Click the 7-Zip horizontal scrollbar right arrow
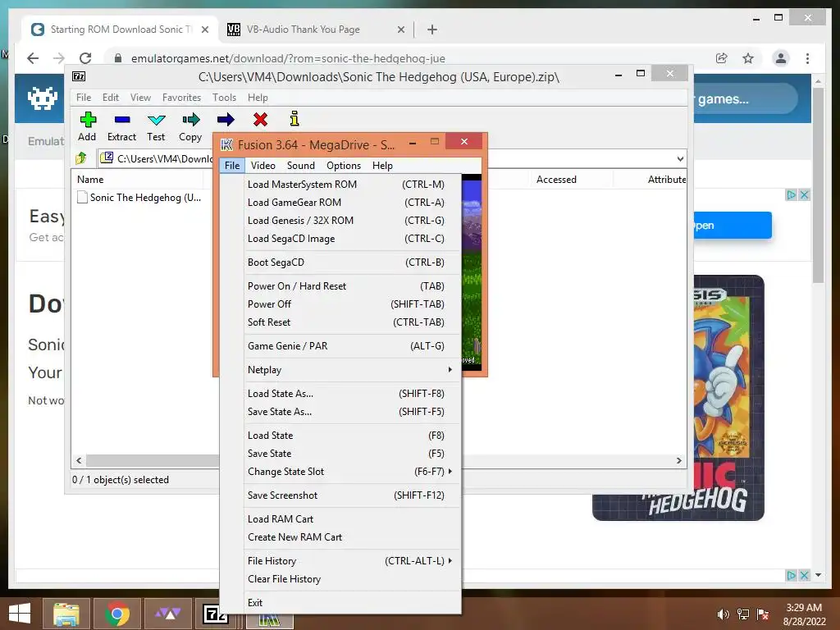The width and height of the screenshot is (840, 630). point(678,461)
